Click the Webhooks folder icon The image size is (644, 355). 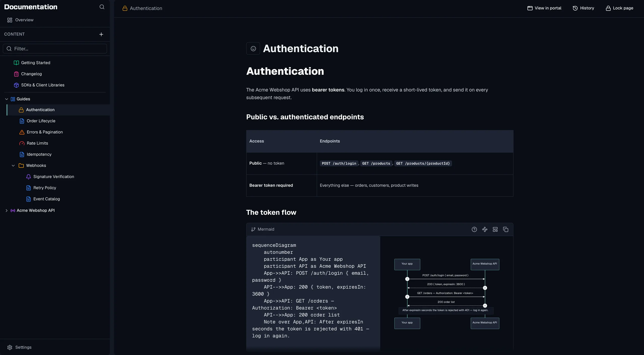tap(21, 165)
